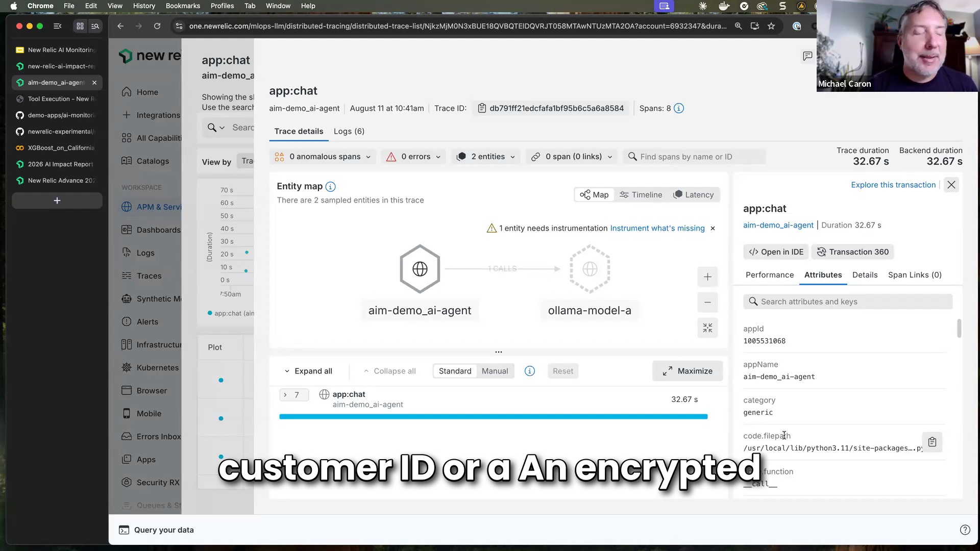Collapse all spans in the trace
The width and height of the screenshot is (980, 551).
click(x=389, y=371)
